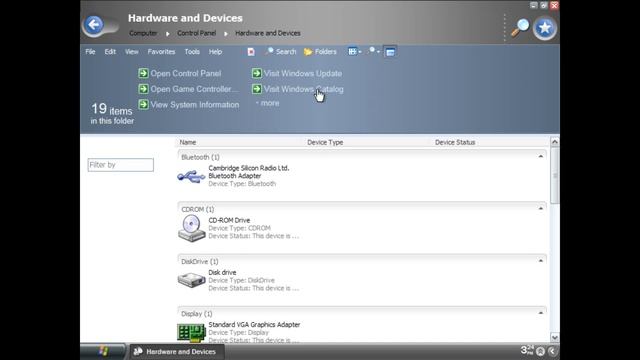Sort by the Name column header
This screenshot has height=360, width=640.
[x=188, y=142]
